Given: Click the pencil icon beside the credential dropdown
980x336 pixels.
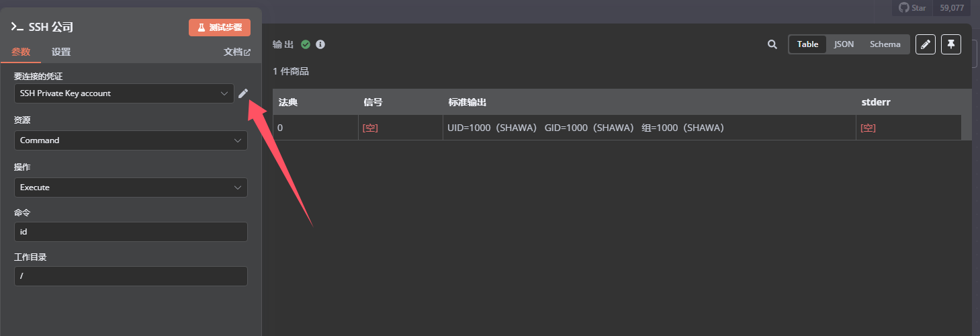Looking at the screenshot, I should tap(243, 93).
